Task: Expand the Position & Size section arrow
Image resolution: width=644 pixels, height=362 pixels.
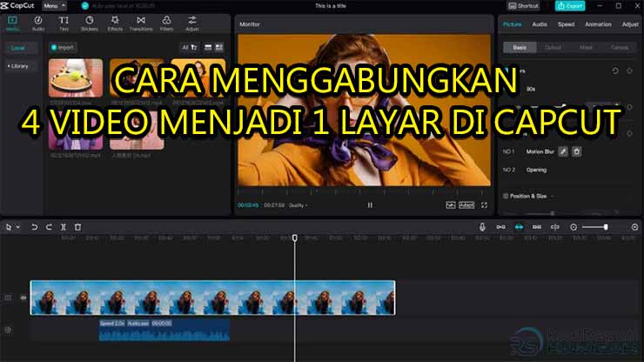Action: [553, 197]
